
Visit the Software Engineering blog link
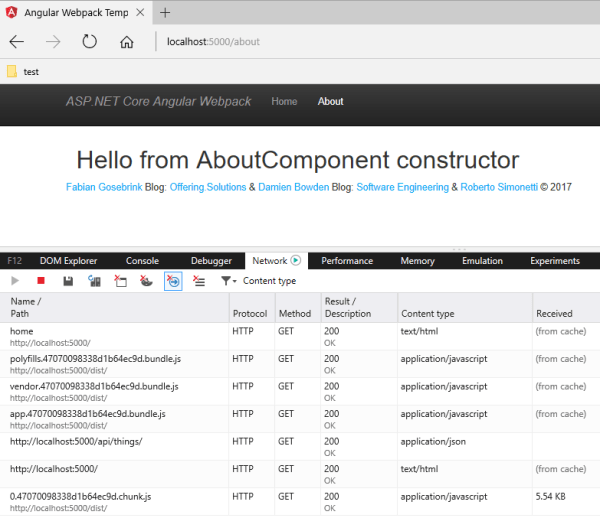[403, 187]
